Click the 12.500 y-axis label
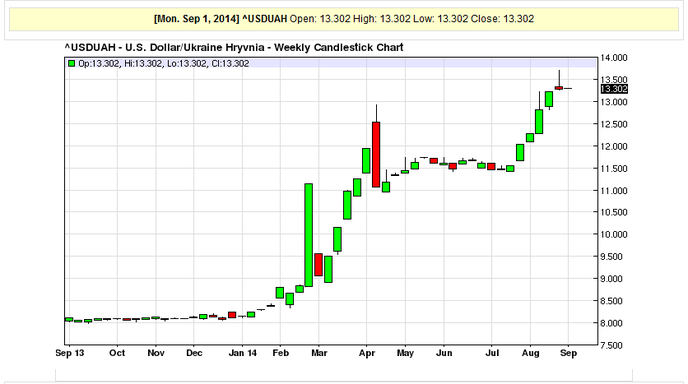 coord(614,124)
